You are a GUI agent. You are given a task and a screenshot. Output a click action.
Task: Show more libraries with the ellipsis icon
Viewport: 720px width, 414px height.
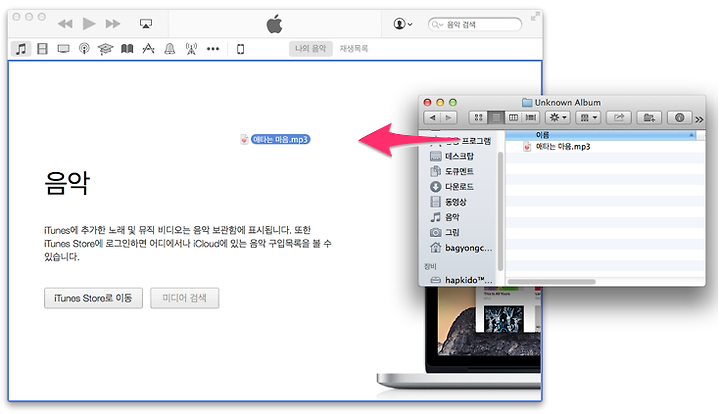pyautogui.click(x=213, y=49)
